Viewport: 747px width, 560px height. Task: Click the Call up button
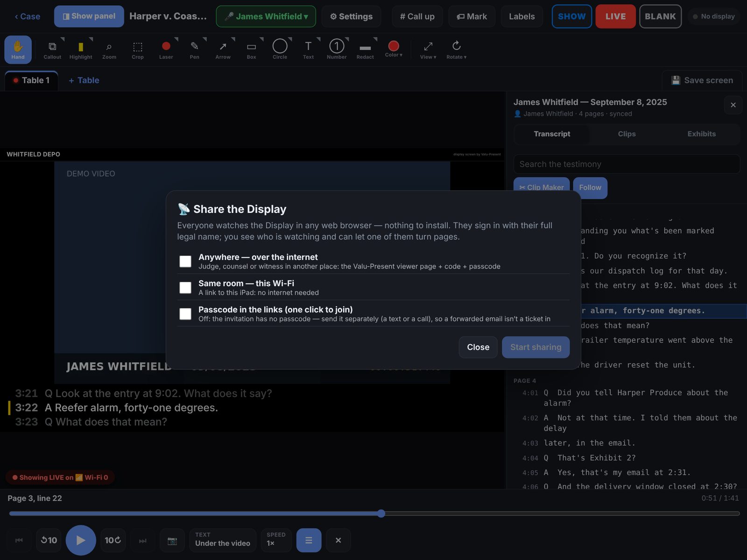click(x=417, y=16)
